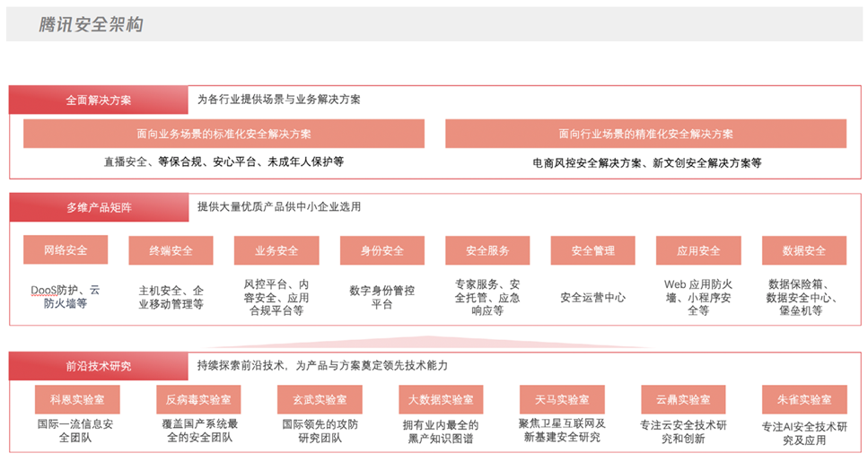Select the 反病毒实验室 lab box
Screen dimensions: 868x462
click(x=198, y=399)
